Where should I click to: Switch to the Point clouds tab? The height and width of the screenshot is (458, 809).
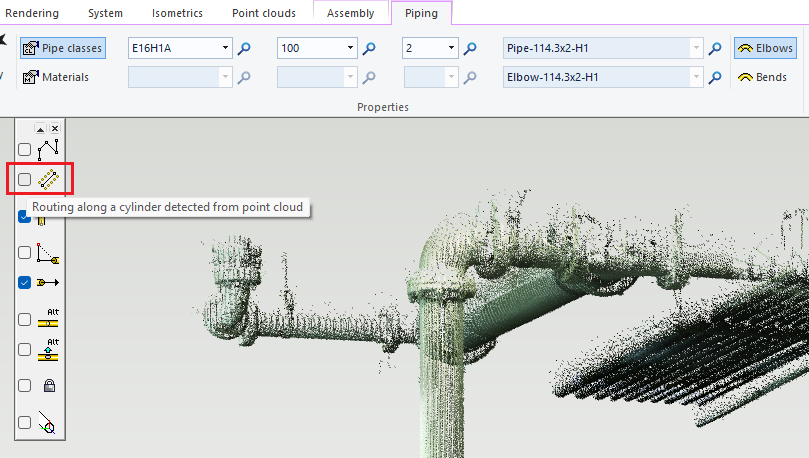(x=263, y=13)
